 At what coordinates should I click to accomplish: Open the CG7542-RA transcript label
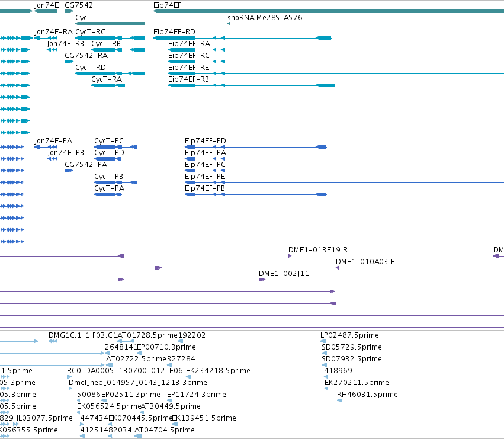(86, 56)
